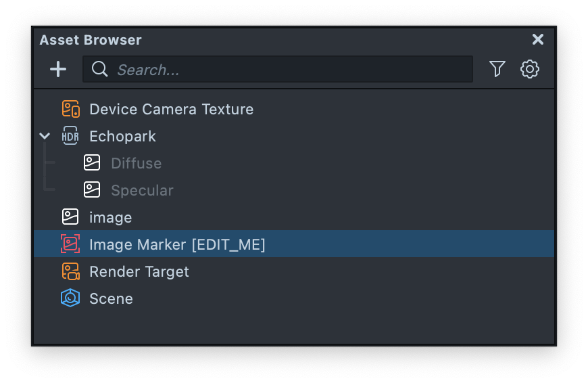Open Asset Browser settings gear

coord(530,69)
